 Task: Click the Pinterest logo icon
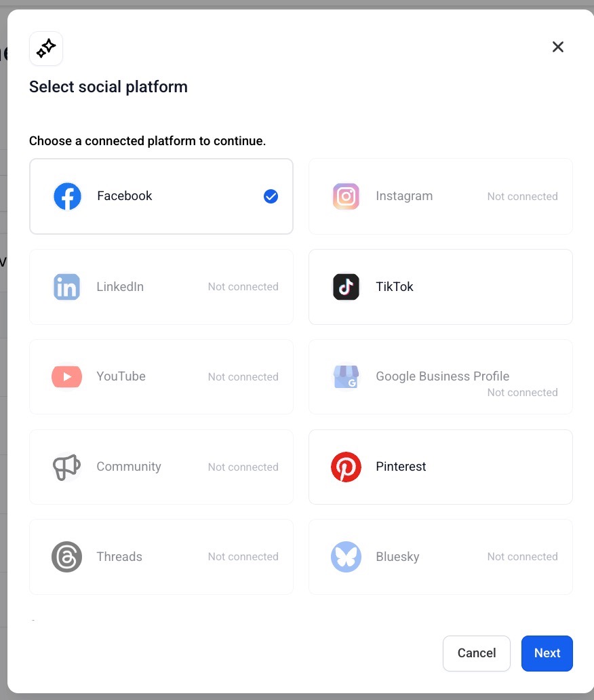(346, 467)
